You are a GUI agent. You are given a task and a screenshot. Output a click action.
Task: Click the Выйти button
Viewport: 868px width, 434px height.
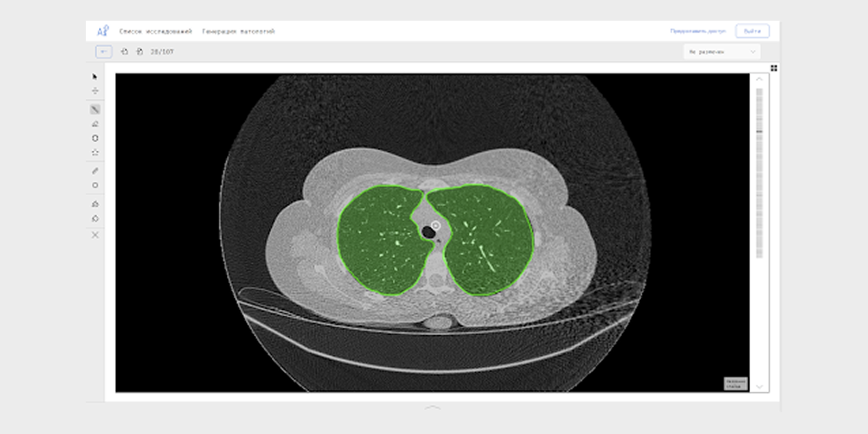point(752,31)
